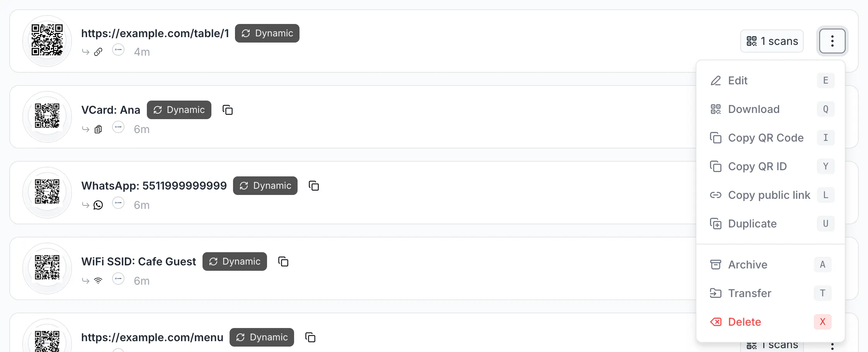
Task: Click the link chain icon under table/1
Action: (x=98, y=52)
